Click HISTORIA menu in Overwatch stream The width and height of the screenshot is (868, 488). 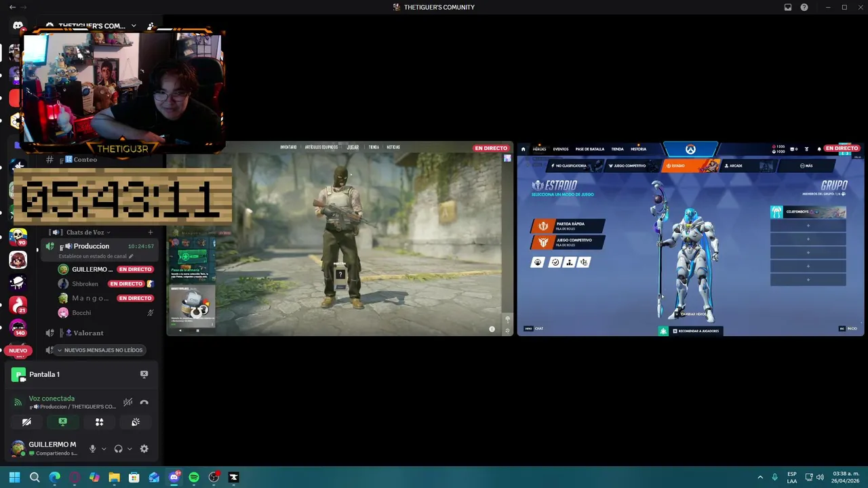tap(638, 149)
